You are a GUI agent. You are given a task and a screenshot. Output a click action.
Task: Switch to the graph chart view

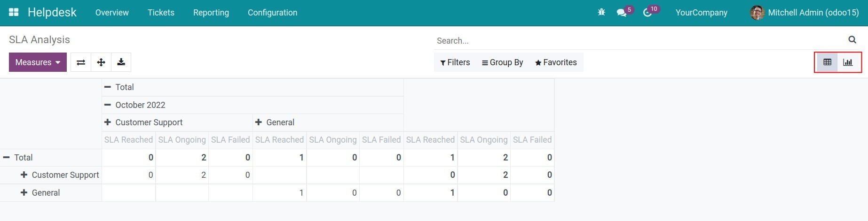848,62
